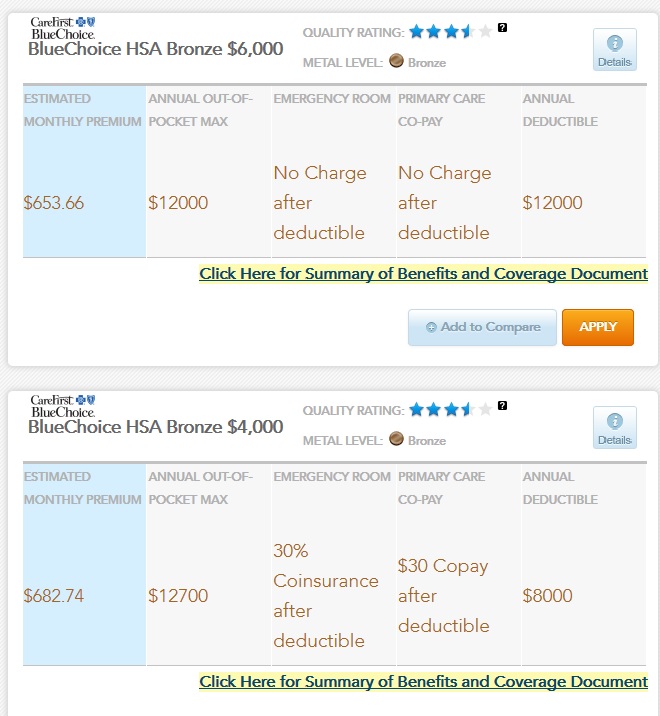Click CareFirst BlueChoice logo on $4,000 plan

(x=62, y=405)
